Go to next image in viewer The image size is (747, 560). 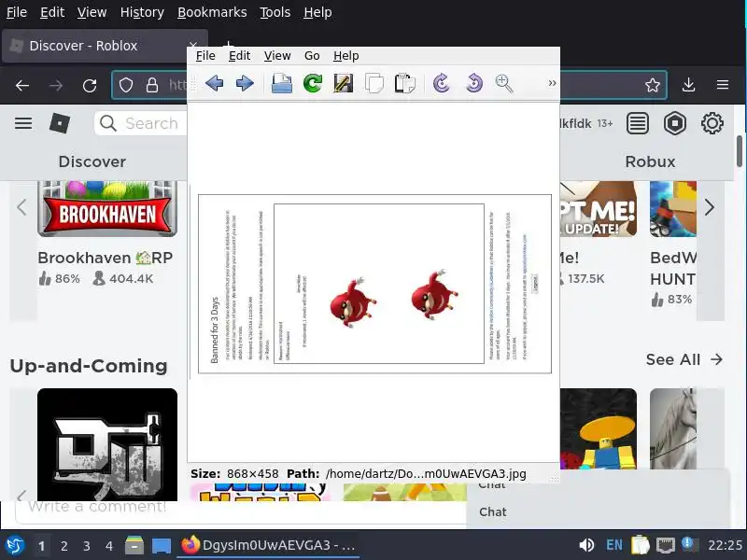coord(245,83)
